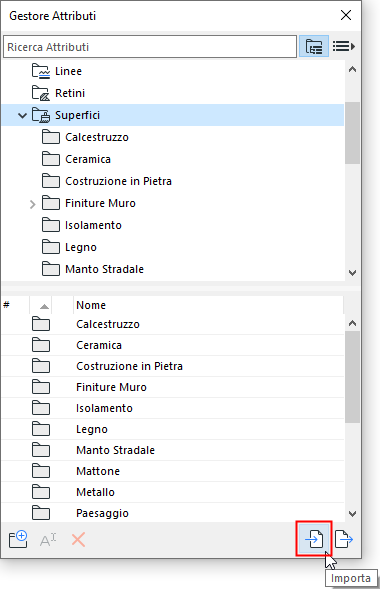Viewport: 380px width, 589px height.
Task: Select the Superfici tree node
Action: pos(173,115)
